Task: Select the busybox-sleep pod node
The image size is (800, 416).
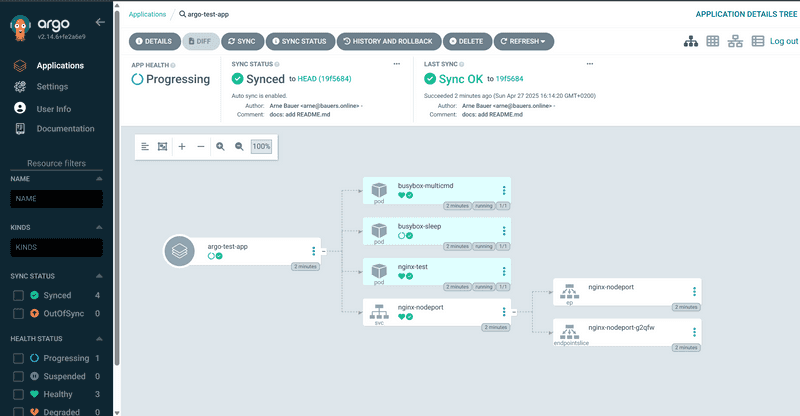Action: click(437, 231)
